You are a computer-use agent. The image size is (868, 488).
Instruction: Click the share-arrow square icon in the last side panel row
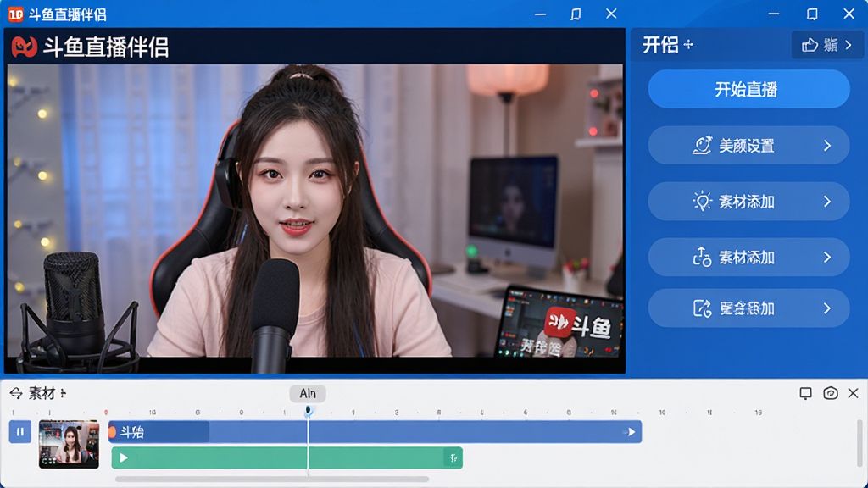pyautogui.click(x=702, y=308)
